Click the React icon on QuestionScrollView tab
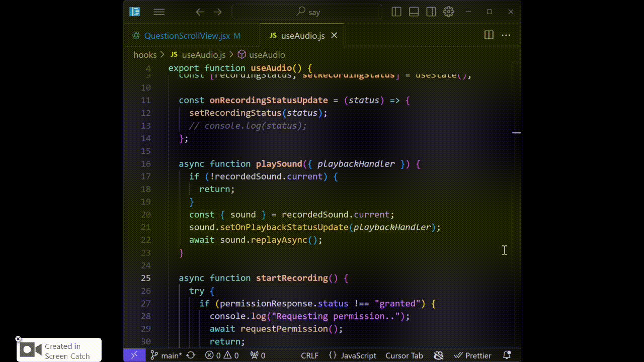644x362 pixels. (x=136, y=36)
